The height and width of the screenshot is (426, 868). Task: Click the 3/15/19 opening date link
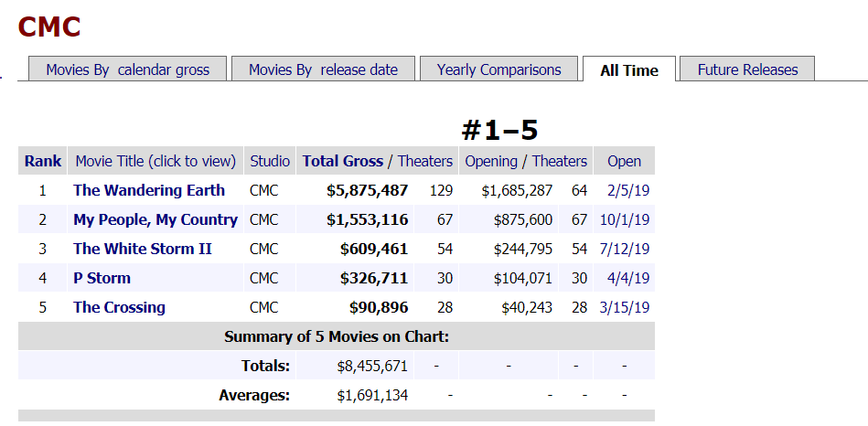click(x=625, y=307)
